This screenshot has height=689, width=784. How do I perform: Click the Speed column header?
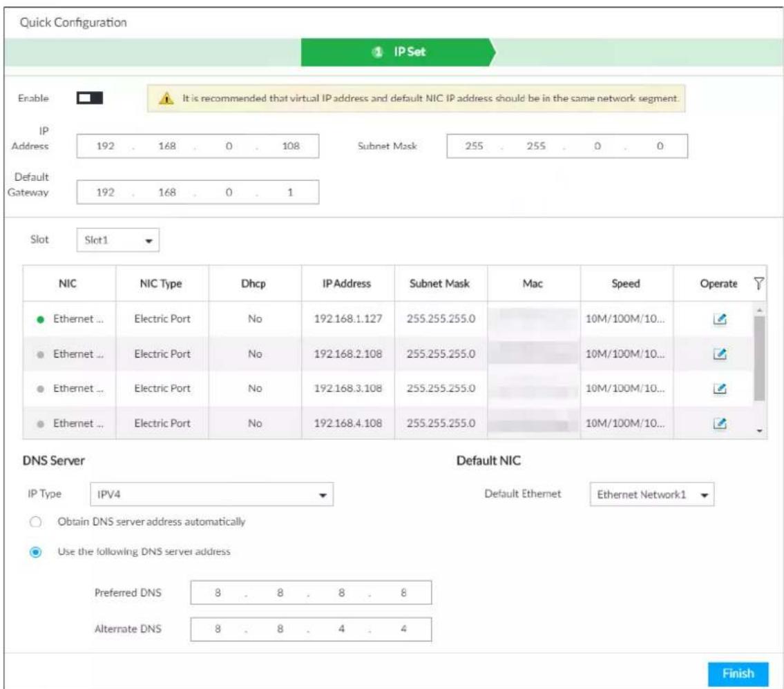pyautogui.click(x=626, y=284)
